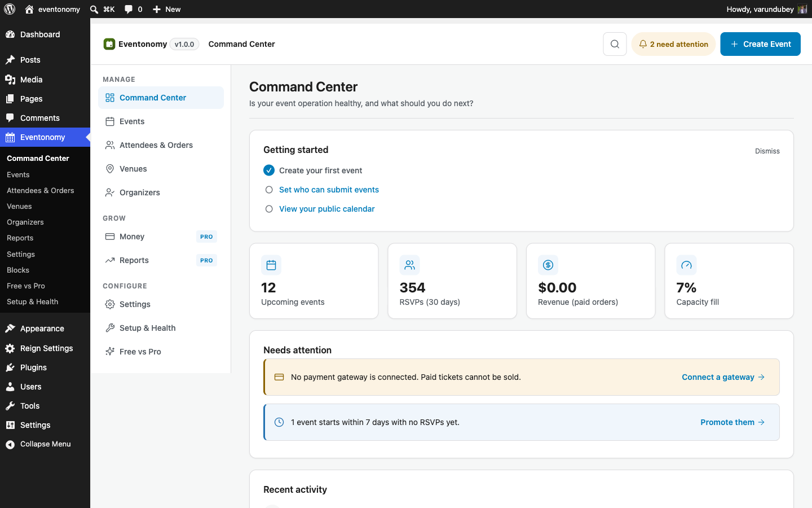Toggle the checked Create your first event step
This screenshot has width=812, height=508.
tap(269, 170)
